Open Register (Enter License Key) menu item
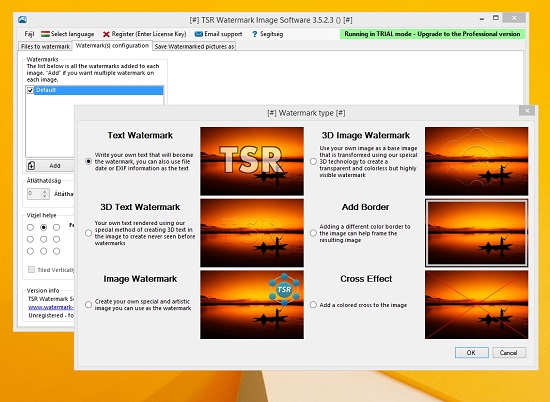550x402 pixels. [145, 34]
